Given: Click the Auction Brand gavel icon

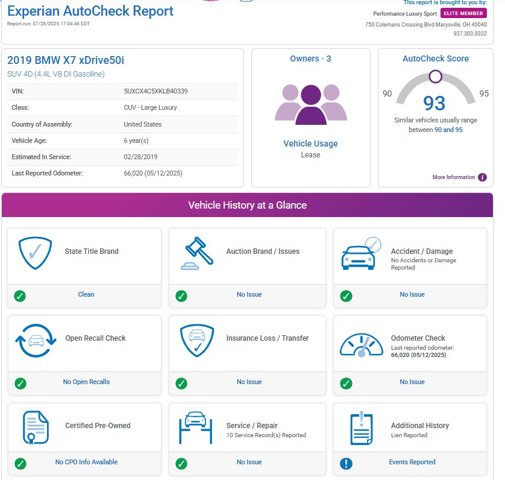Looking at the screenshot, I should click(x=197, y=253).
